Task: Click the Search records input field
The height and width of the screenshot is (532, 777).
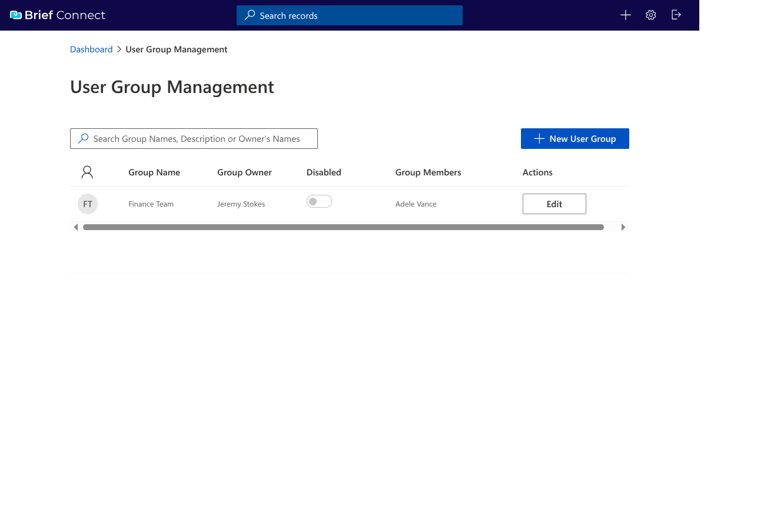Action: coord(350,15)
